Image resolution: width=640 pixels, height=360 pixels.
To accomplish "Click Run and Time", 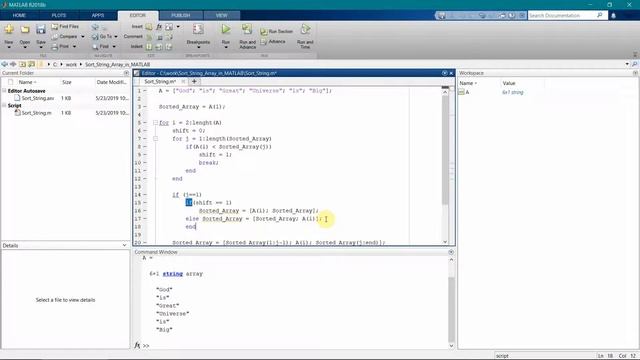I will [x=305, y=36].
